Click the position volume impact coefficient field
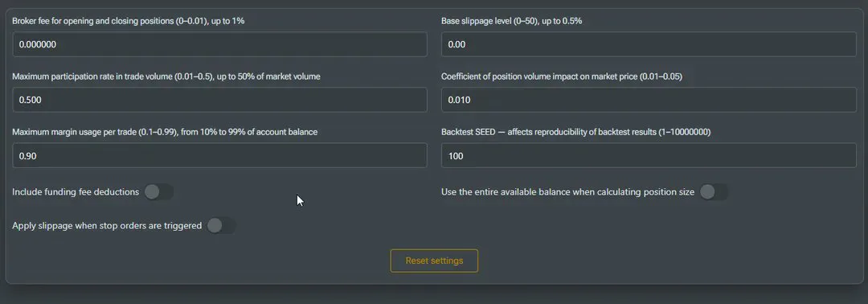Viewport: 868px width, 304px height. coord(649,100)
